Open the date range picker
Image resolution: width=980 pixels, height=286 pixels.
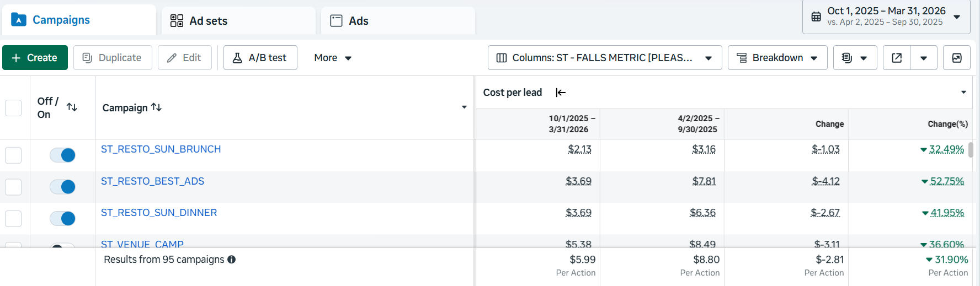coord(886,17)
